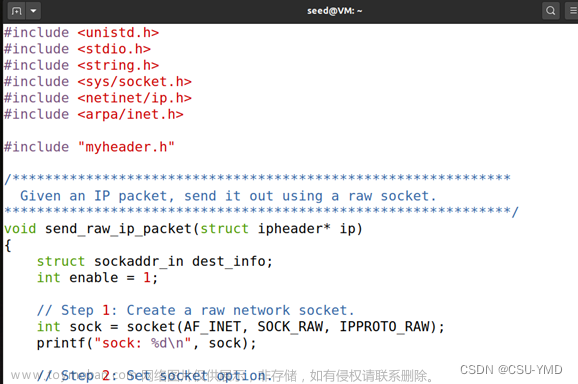Click the IPPROTO_RAW argument
This screenshot has width=578, height=384.
coord(384,327)
